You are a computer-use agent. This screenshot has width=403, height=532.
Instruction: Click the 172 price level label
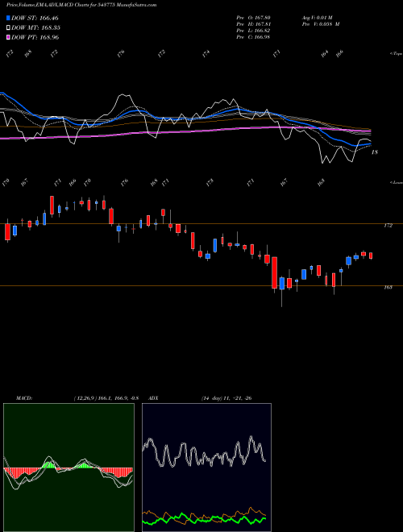pos(388,225)
